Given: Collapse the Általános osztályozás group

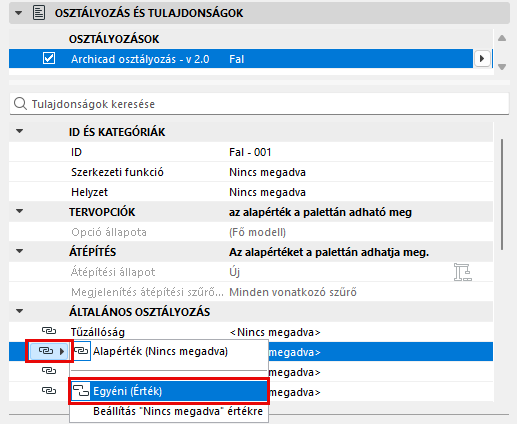Looking at the screenshot, I should click(20, 311).
